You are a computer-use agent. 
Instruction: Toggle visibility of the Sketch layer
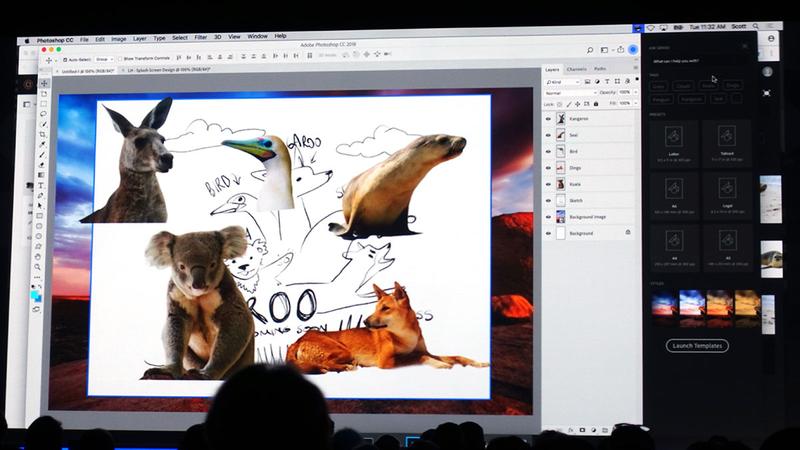[548, 200]
